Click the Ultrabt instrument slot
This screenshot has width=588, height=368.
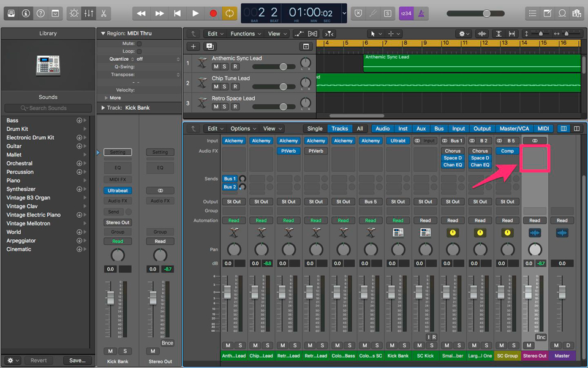(x=398, y=141)
